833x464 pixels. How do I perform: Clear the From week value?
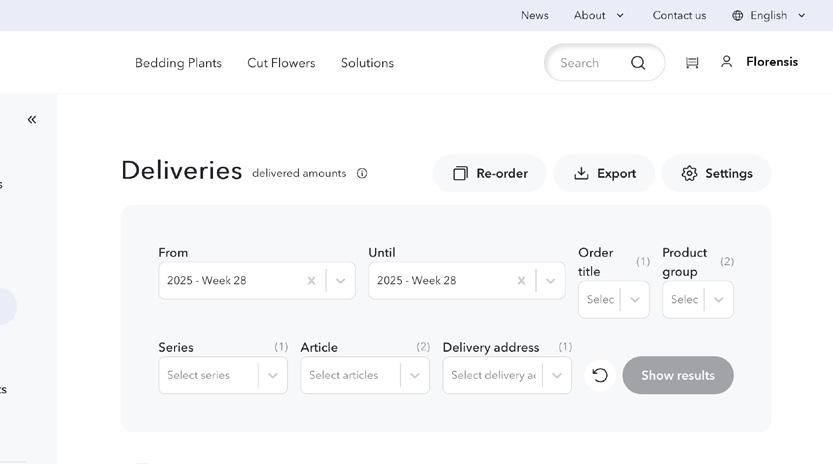[311, 281]
